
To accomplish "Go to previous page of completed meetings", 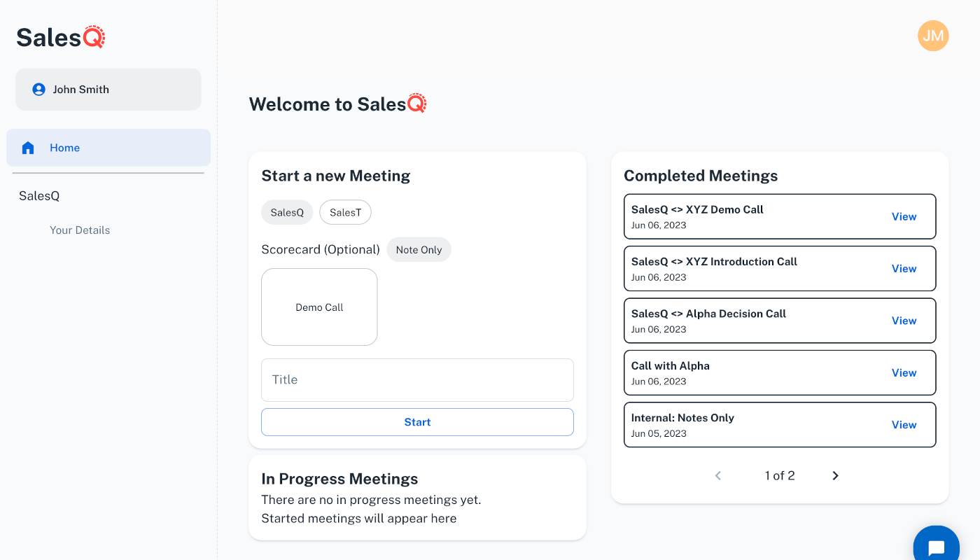I will pos(717,476).
